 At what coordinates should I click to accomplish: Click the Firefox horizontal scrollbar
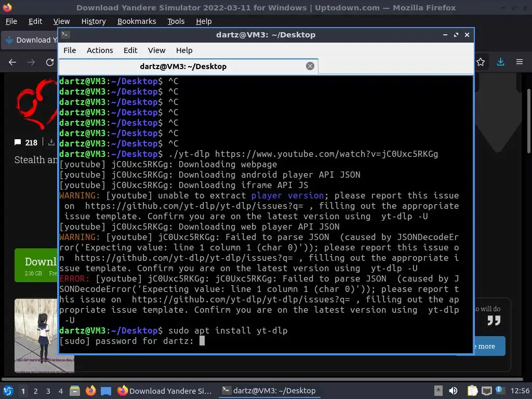coord(262,379)
